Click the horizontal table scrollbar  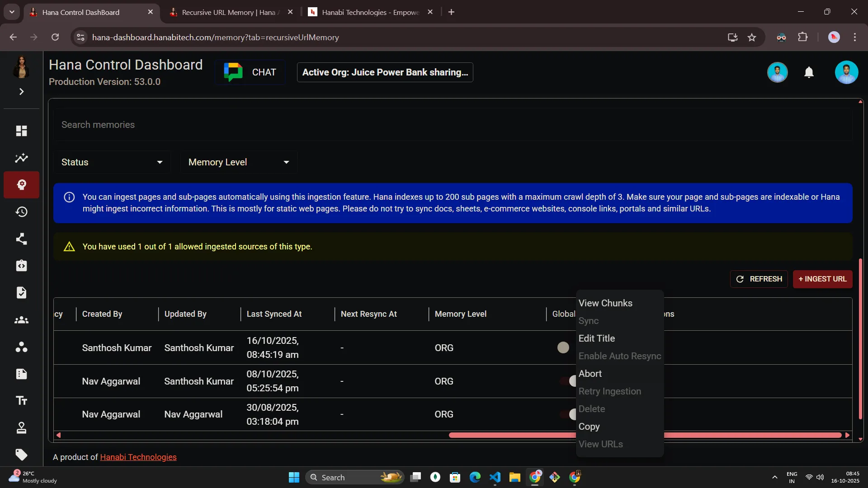click(x=511, y=435)
